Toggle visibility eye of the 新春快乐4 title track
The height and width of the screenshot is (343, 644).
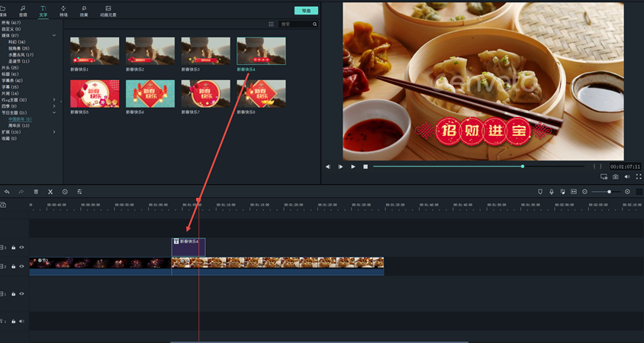tap(21, 248)
